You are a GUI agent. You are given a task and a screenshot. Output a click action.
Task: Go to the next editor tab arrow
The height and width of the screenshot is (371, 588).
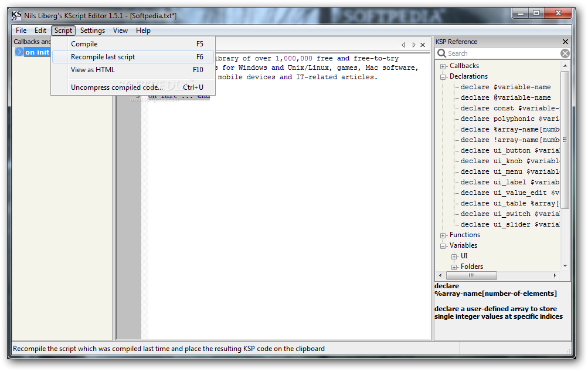(x=414, y=45)
